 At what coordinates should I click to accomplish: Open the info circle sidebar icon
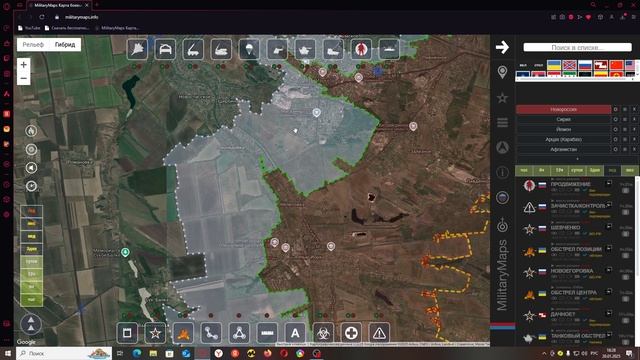[502, 172]
